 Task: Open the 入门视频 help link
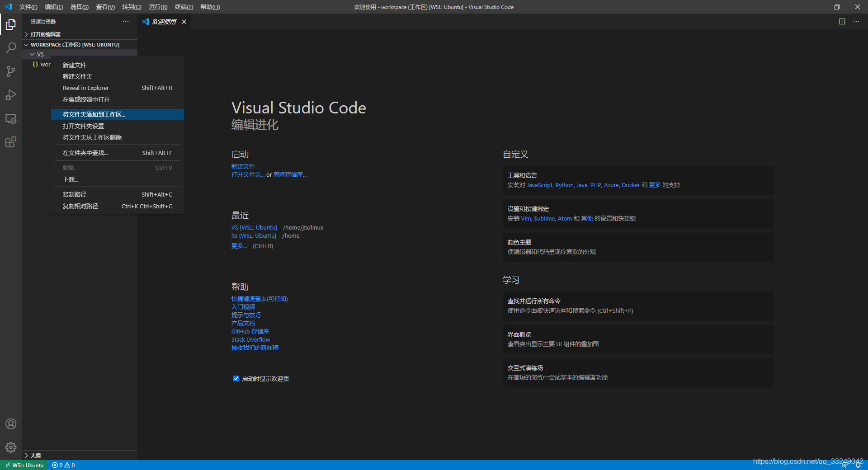coord(243,307)
